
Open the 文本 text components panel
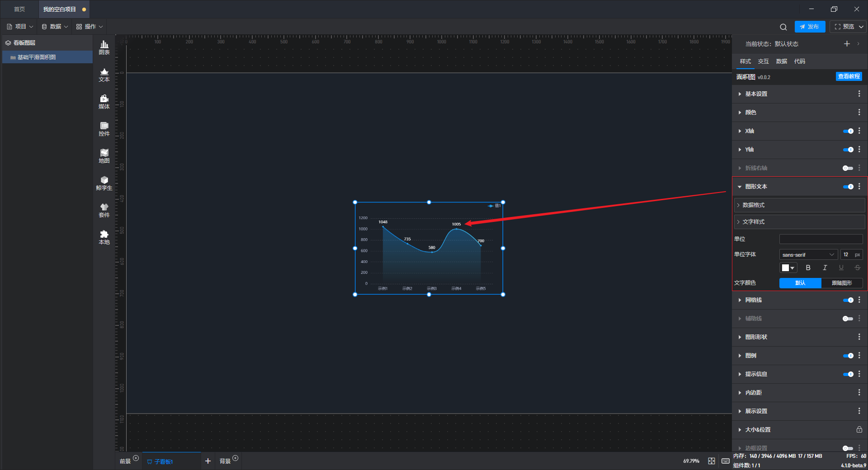pos(104,75)
